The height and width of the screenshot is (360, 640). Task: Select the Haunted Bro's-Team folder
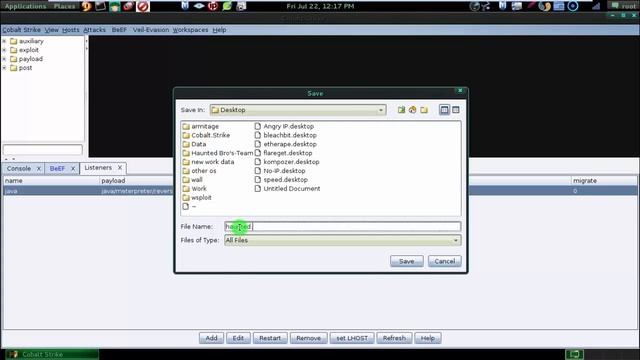click(218, 153)
